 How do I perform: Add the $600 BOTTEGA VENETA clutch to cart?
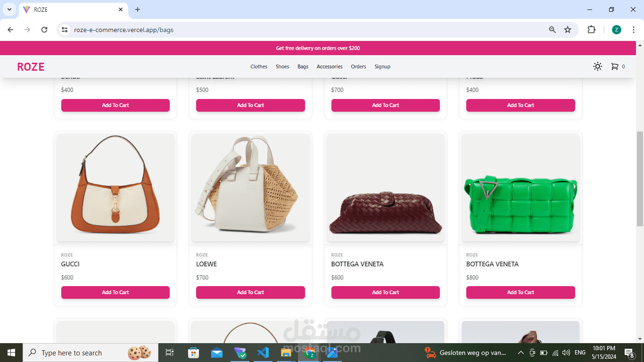point(386,292)
